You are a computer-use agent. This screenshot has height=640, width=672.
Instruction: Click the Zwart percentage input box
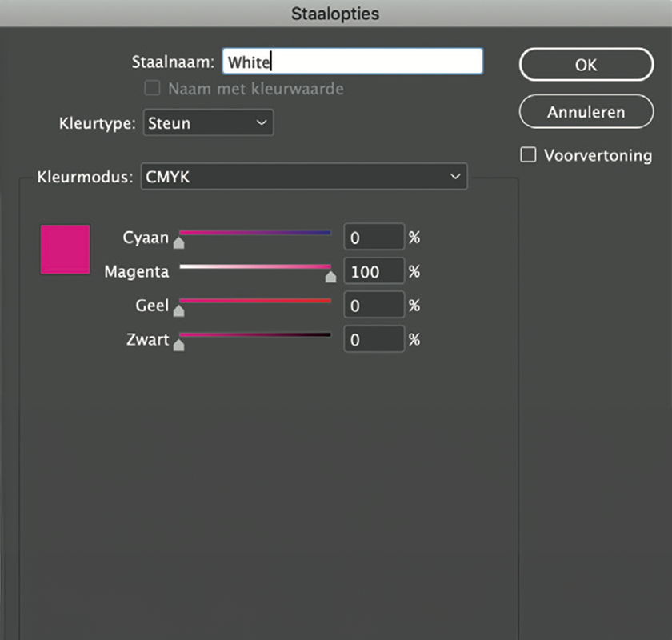pos(374,339)
